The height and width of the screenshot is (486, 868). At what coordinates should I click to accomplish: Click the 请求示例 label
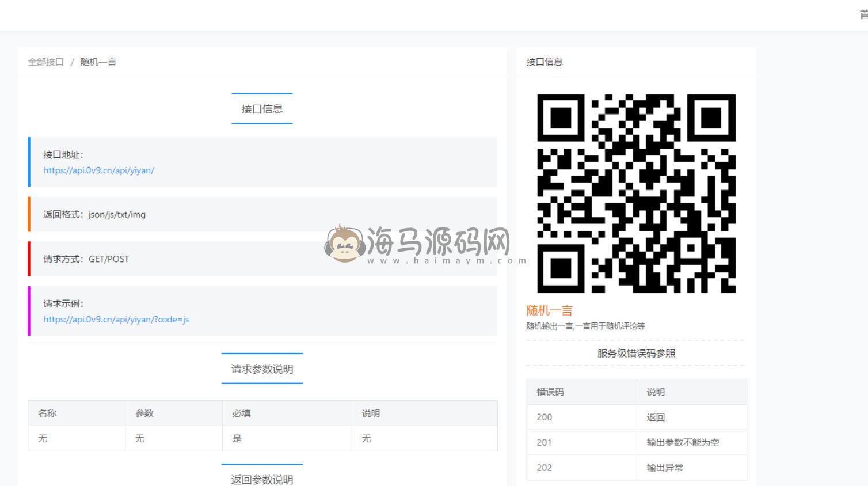[x=63, y=304]
